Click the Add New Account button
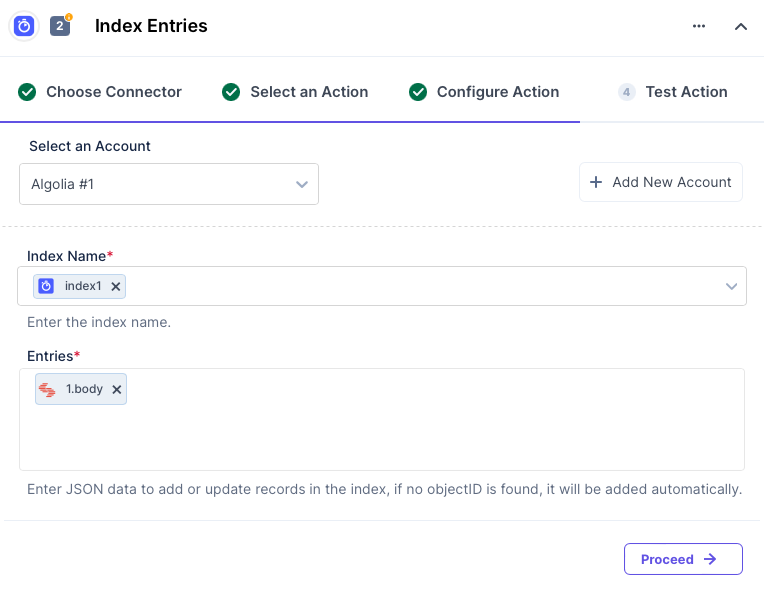764x592 pixels. point(661,182)
